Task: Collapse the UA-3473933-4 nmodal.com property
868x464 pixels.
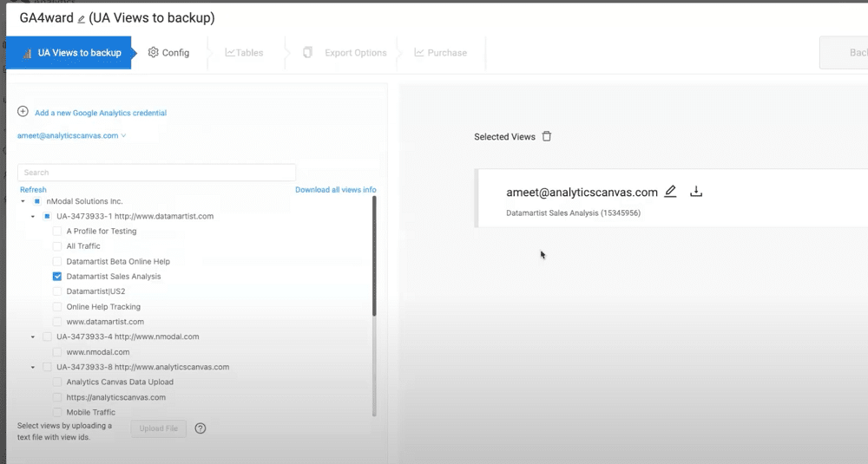Action: 33,337
